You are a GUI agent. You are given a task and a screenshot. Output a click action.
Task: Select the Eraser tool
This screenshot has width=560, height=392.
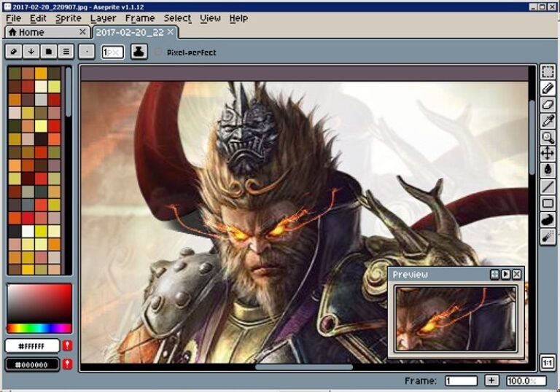click(x=548, y=104)
